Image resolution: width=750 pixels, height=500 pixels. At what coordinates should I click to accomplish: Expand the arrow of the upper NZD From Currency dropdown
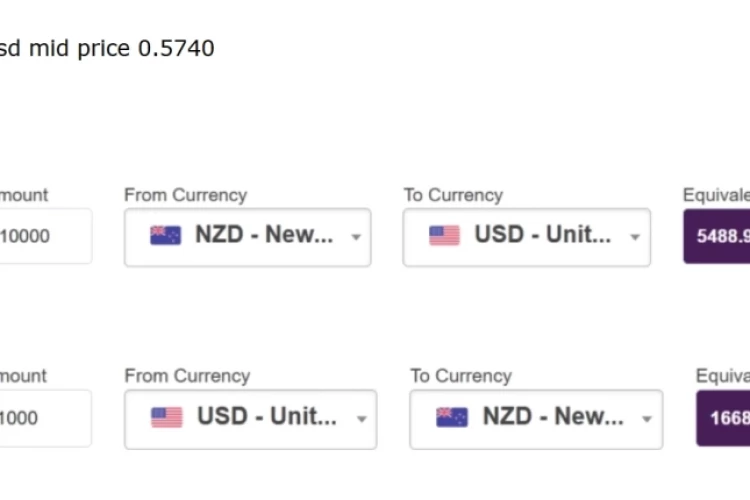[x=356, y=237]
